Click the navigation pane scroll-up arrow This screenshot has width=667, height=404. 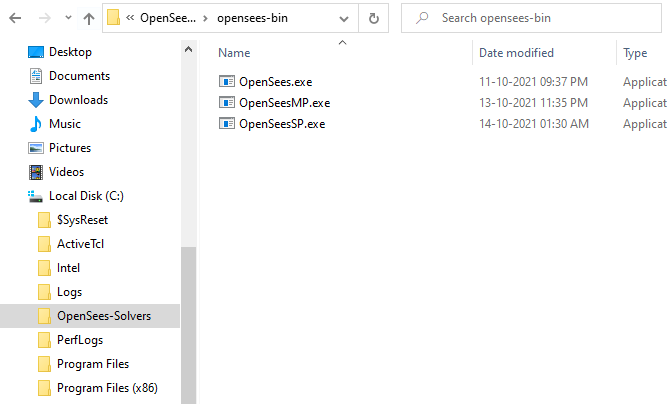tap(188, 49)
